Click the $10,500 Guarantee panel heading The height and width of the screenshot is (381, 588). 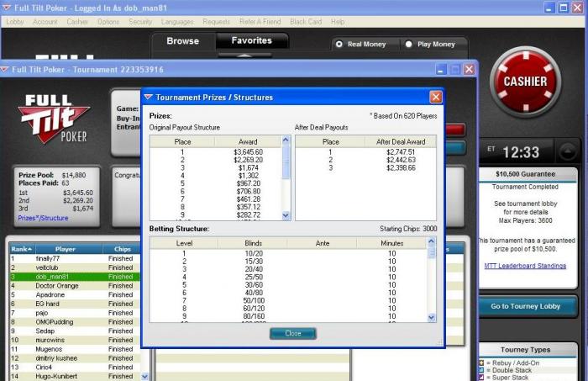(525, 174)
